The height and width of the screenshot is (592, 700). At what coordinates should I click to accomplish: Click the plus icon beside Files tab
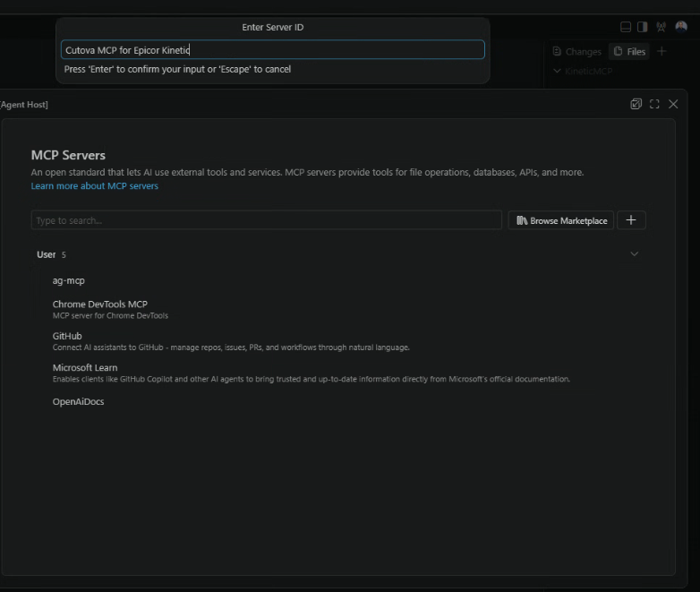(662, 51)
